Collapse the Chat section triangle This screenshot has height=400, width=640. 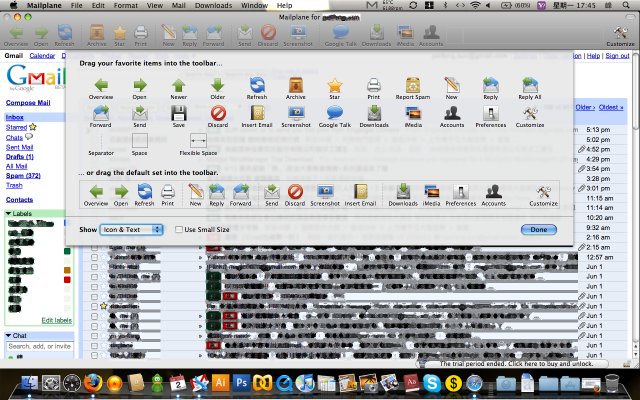click(x=8, y=336)
